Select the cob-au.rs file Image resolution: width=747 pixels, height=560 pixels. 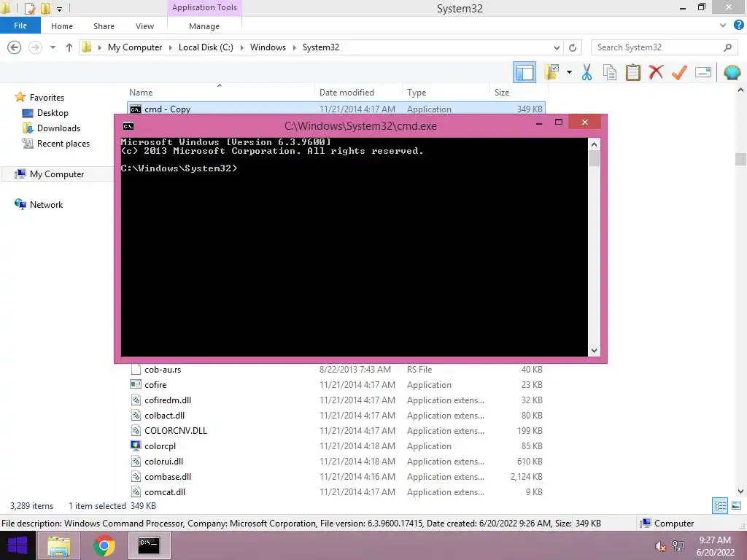pos(336,370)
